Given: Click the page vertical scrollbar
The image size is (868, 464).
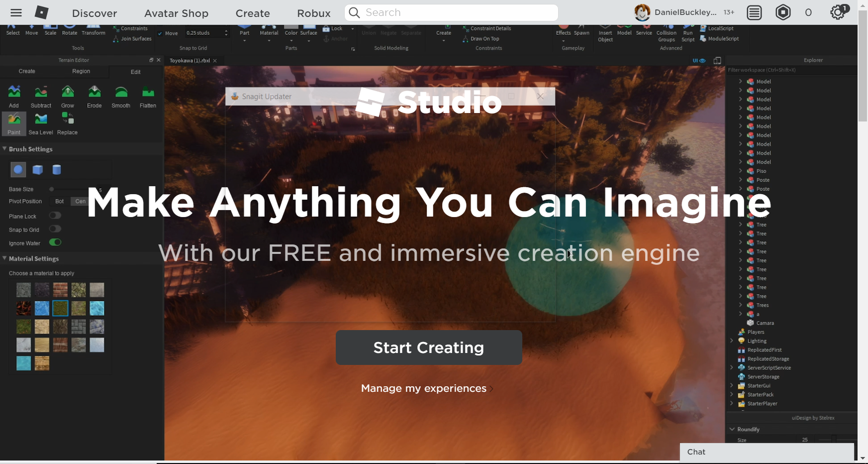Looking at the screenshot, I should coord(863,65).
